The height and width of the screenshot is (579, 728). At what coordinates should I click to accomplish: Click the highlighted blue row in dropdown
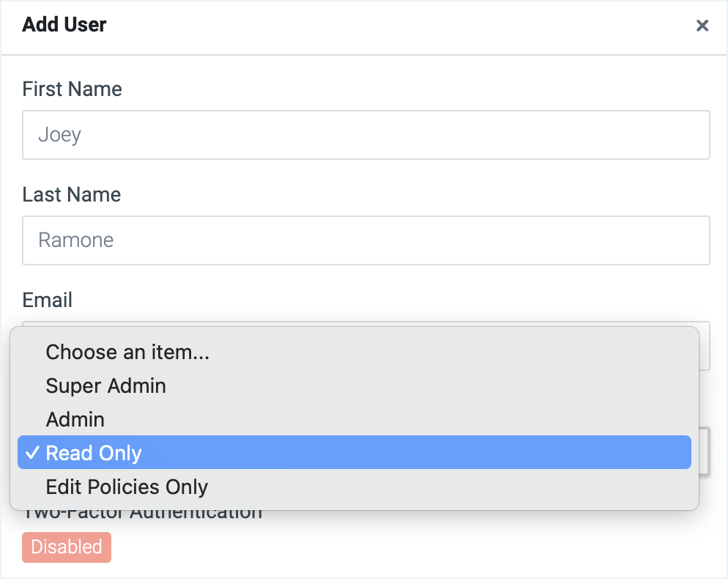354,453
